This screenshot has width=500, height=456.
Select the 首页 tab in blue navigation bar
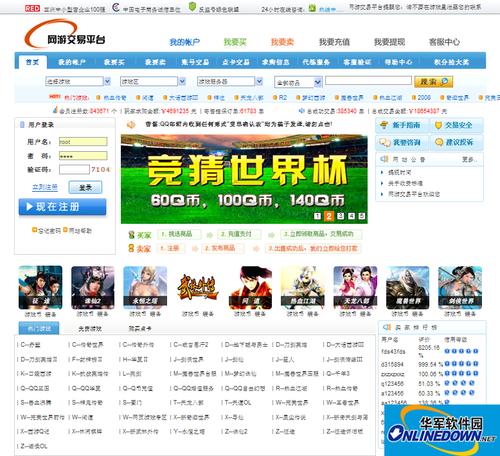tap(32, 62)
